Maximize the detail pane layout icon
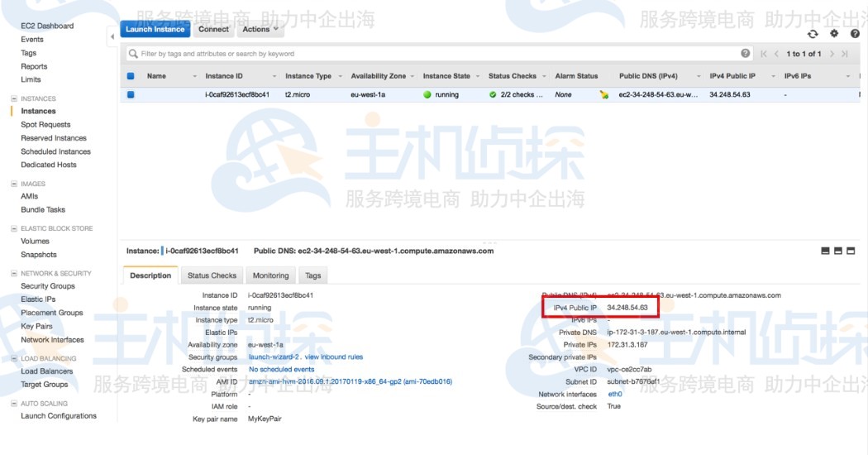 point(851,251)
